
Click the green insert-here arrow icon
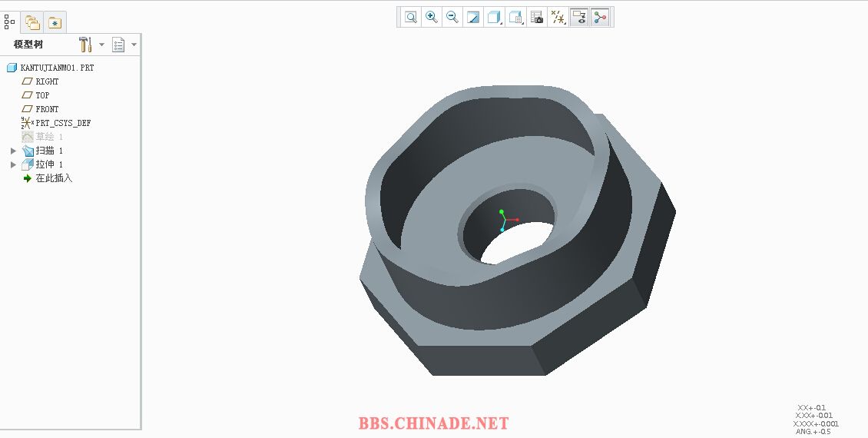(x=27, y=178)
